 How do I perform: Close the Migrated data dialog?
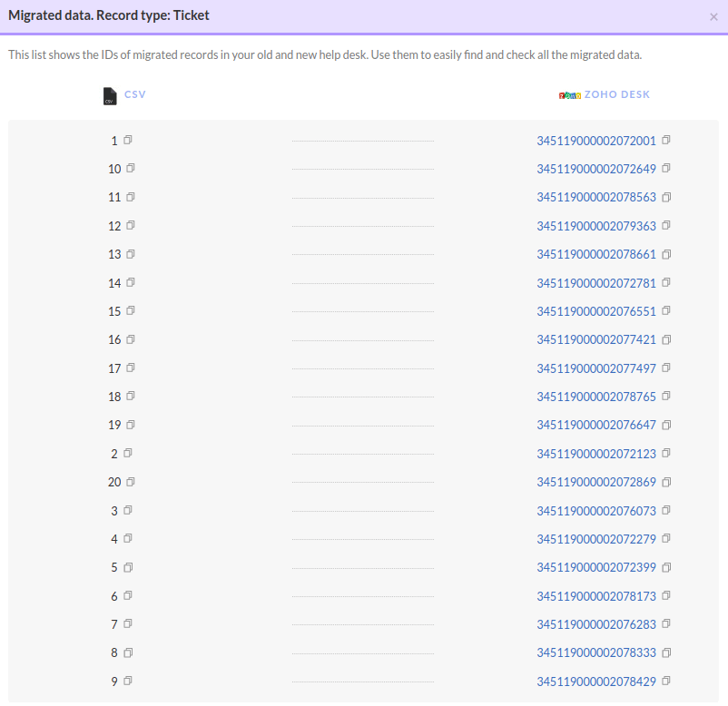(x=713, y=17)
